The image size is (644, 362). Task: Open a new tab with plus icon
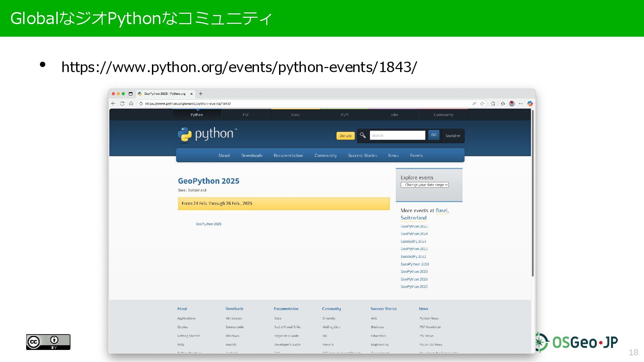201,94
